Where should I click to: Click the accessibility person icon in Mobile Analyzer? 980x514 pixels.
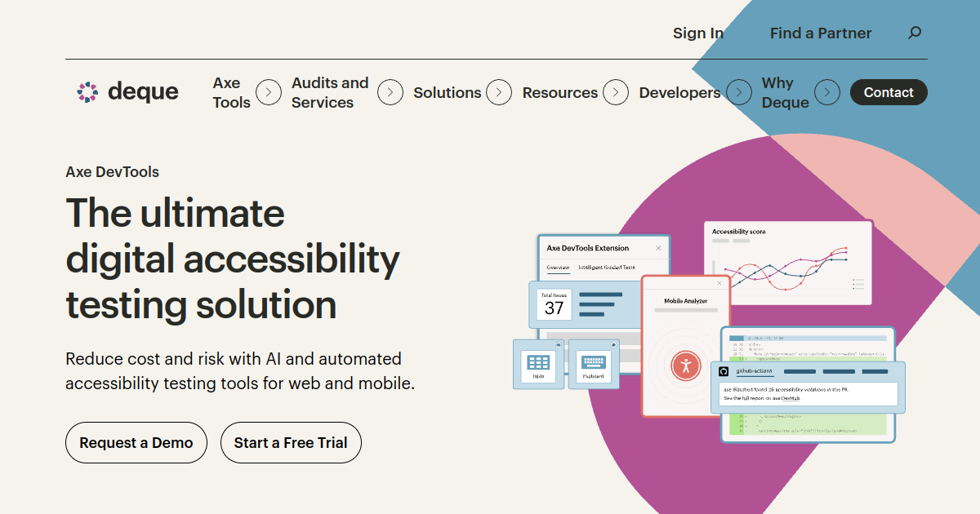686,365
